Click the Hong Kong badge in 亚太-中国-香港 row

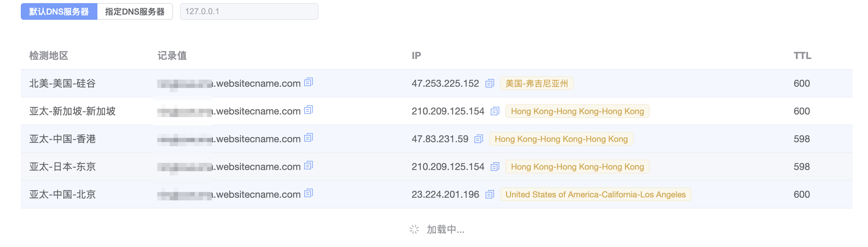(x=561, y=139)
